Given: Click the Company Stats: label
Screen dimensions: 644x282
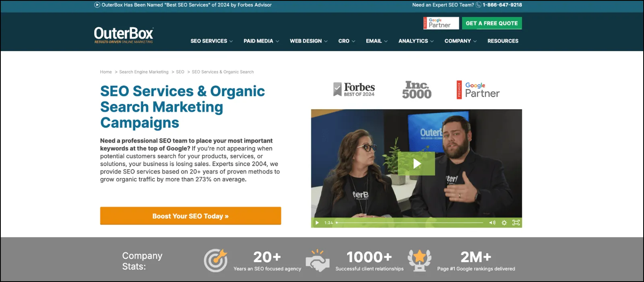Looking at the screenshot, I should click(142, 261).
